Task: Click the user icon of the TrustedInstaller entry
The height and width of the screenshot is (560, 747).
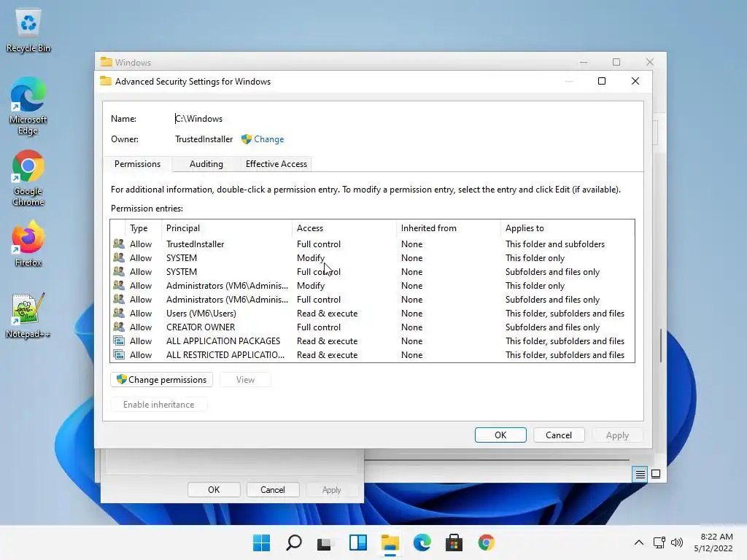Action: point(119,244)
